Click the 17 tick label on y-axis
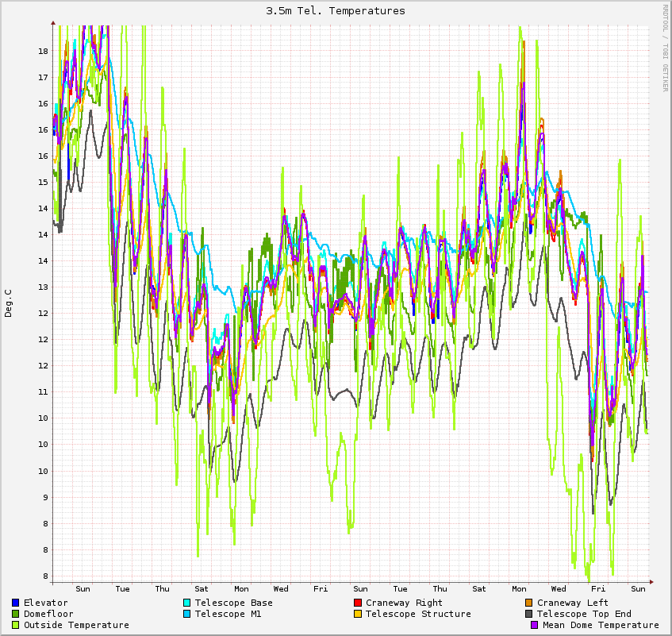This screenshot has height=636, width=672. click(x=43, y=77)
